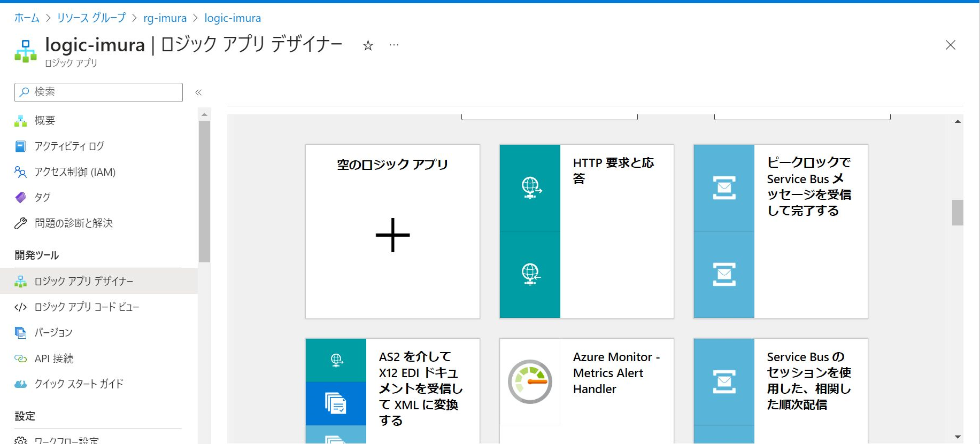Click upper Service Bus icon in peek-lock card
Screen dimensions: 980x444
[x=724, y=188]
